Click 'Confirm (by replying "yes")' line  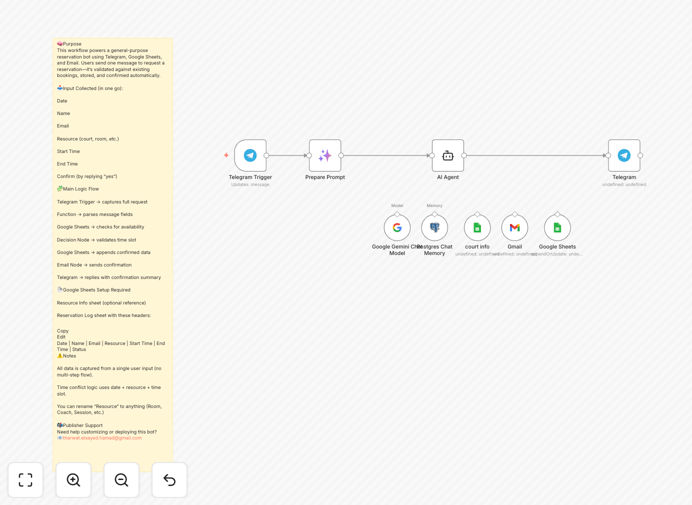coord(87,176)
